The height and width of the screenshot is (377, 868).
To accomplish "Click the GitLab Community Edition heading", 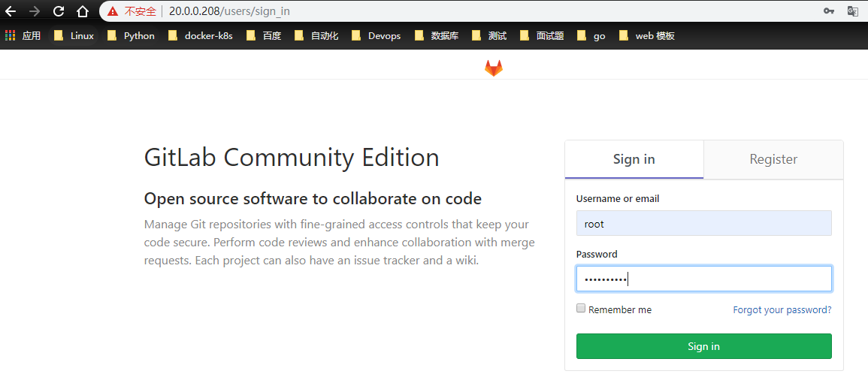I will pos(292,158).
